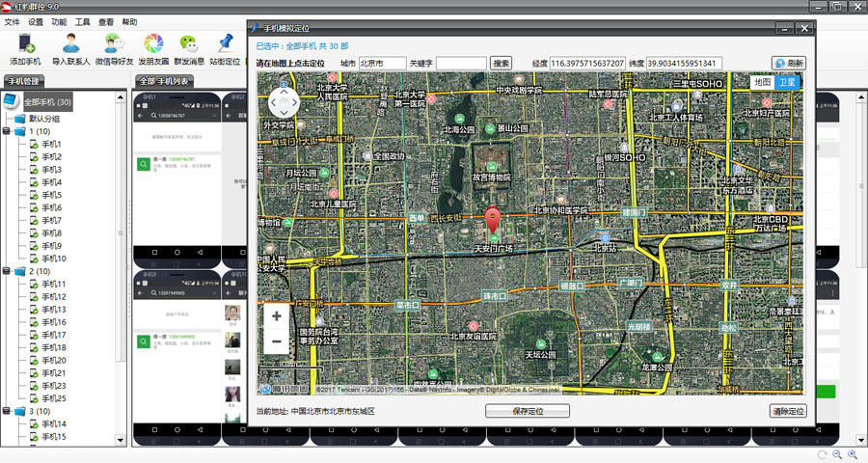Screen dimensions: 868x463
Task: Click the 北海公园 map landmark
Action: [x=459, y=124]
